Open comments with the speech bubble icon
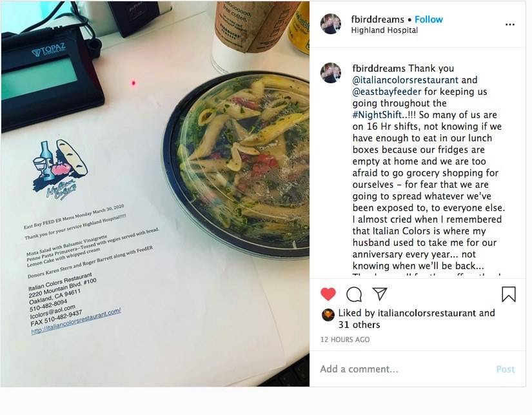The height and width of the screenshot is (415, 532). (x=354, y=294)
